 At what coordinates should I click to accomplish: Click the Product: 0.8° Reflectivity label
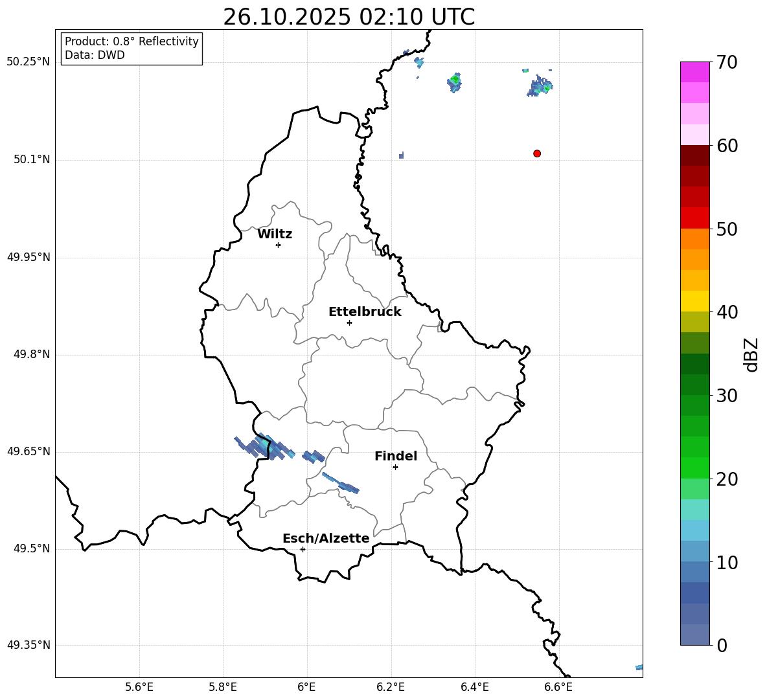click(132, 41)
